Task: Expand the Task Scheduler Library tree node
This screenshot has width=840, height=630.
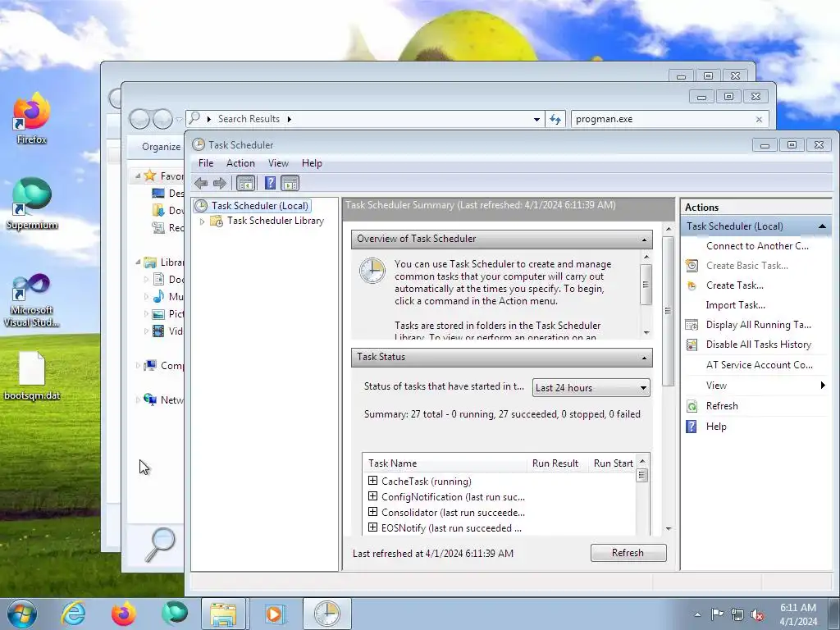Action: point(202,221)
